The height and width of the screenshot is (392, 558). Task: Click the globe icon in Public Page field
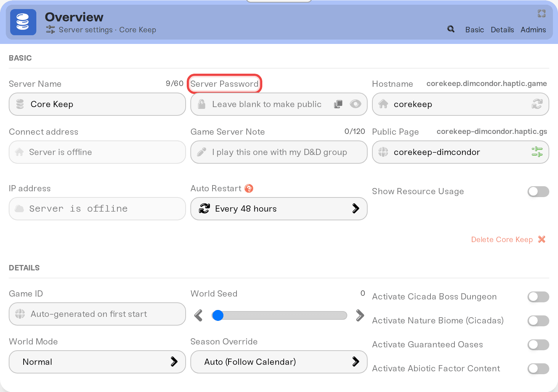click(383, 152)
